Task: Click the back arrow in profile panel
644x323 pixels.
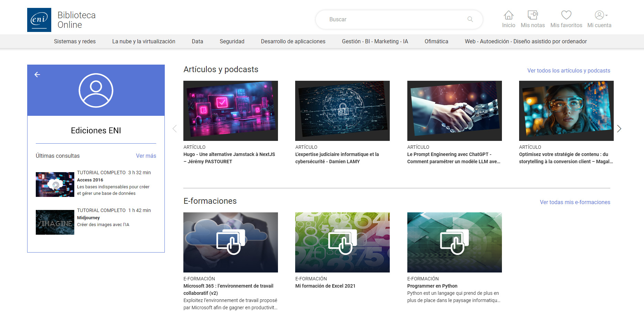Action: point(37,75)
